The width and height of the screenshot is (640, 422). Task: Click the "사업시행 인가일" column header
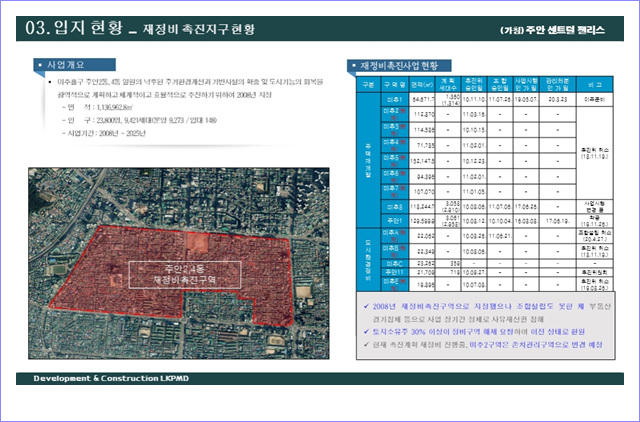(x=526, y=84)
